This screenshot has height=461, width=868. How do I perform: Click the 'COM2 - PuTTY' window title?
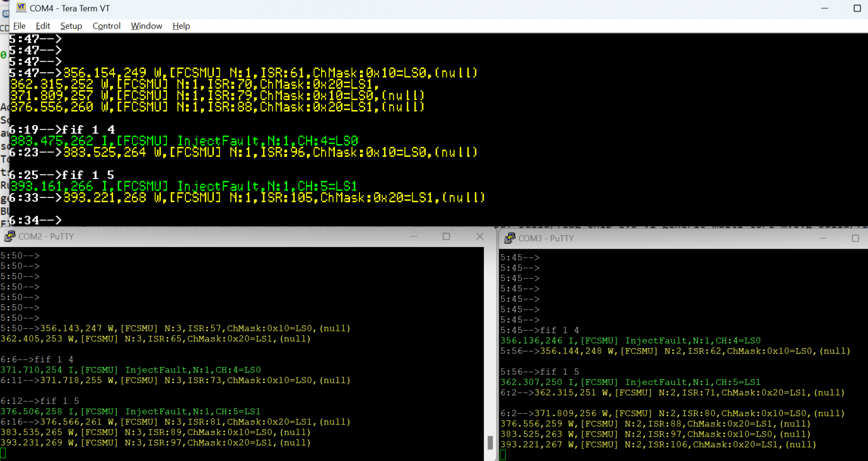(x=46, y=236)
